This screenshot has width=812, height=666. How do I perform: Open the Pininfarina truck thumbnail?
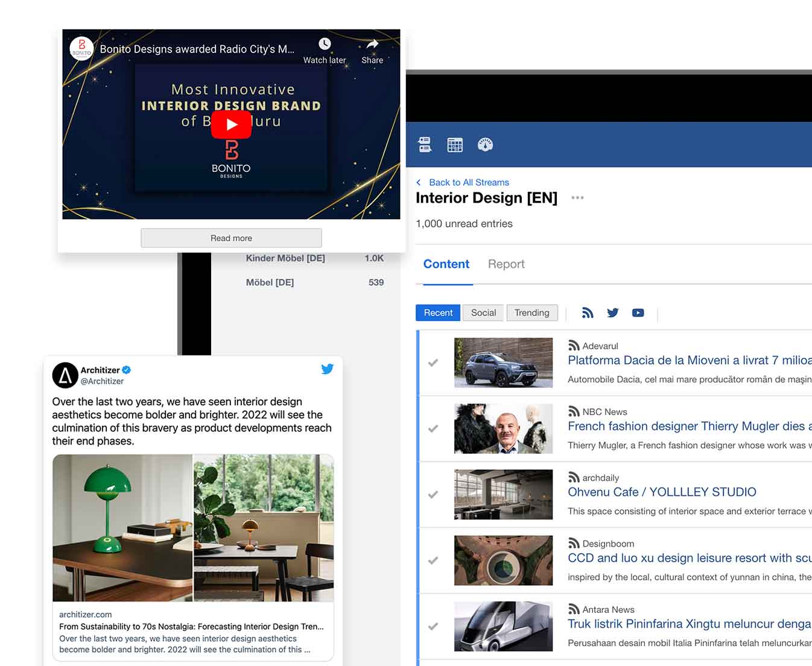(x=503, y=626)
